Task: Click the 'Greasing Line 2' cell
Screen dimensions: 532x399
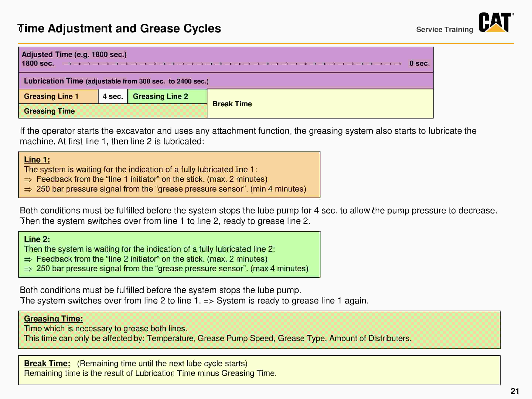Action: 167,96
